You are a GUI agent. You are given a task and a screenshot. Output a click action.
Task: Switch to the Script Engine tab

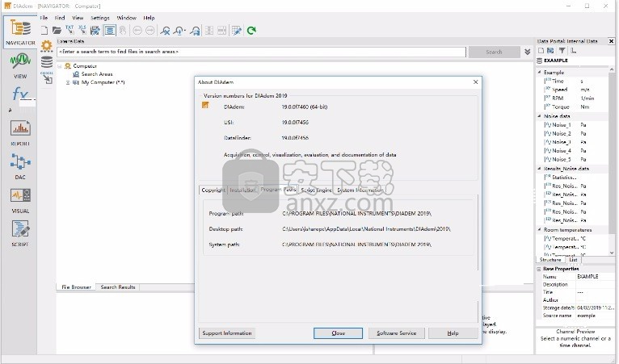tap(316, 190)
